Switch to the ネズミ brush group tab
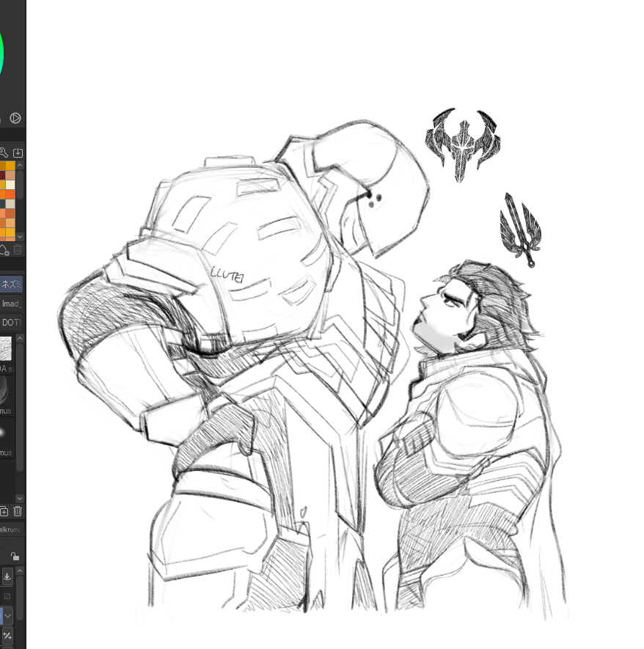Image resolution: width=644 pixels, height=649 pixels. (x=11, y=284)
